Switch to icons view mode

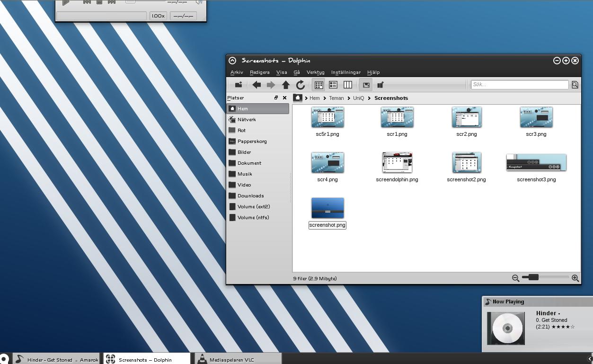(319, 85)
